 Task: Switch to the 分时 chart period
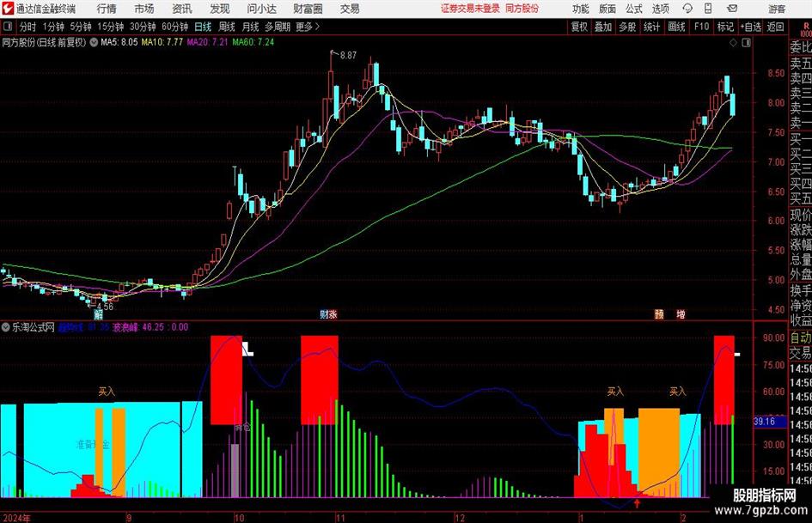coord(28,27)
